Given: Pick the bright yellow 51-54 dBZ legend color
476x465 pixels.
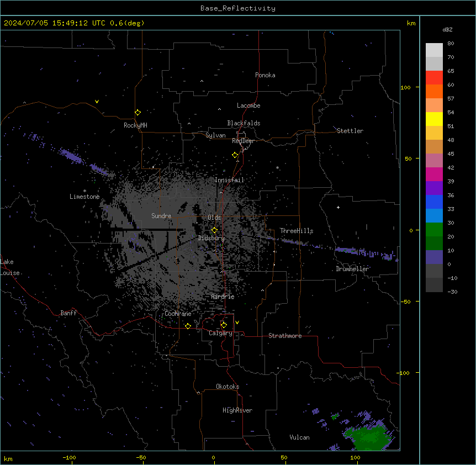Looking at the screenshot, I should (434, 119).
